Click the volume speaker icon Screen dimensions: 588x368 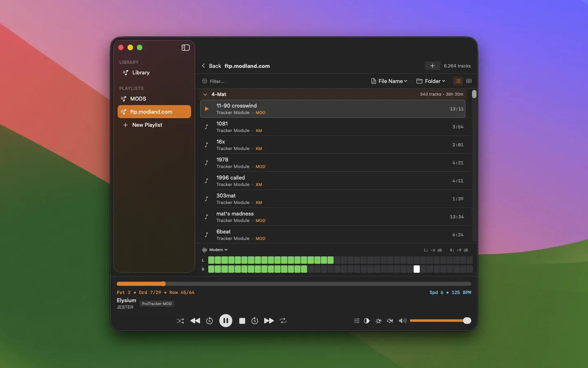[403, 321]
